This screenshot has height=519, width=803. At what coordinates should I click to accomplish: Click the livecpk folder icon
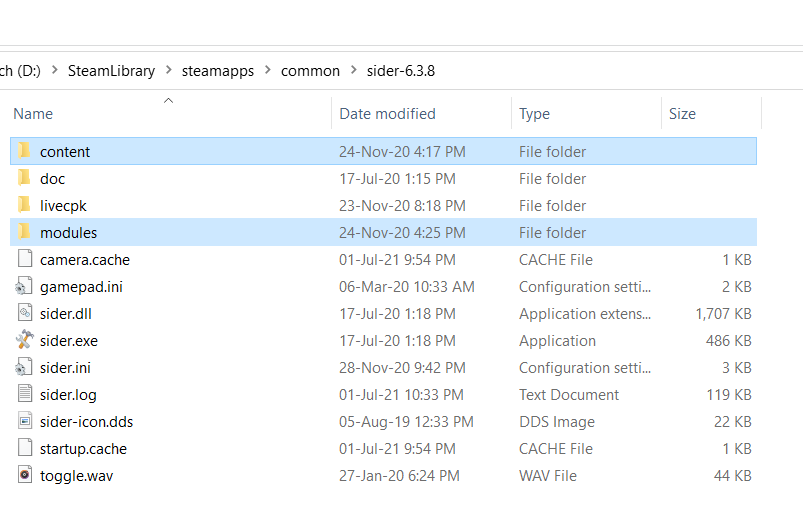coord(24,205)
